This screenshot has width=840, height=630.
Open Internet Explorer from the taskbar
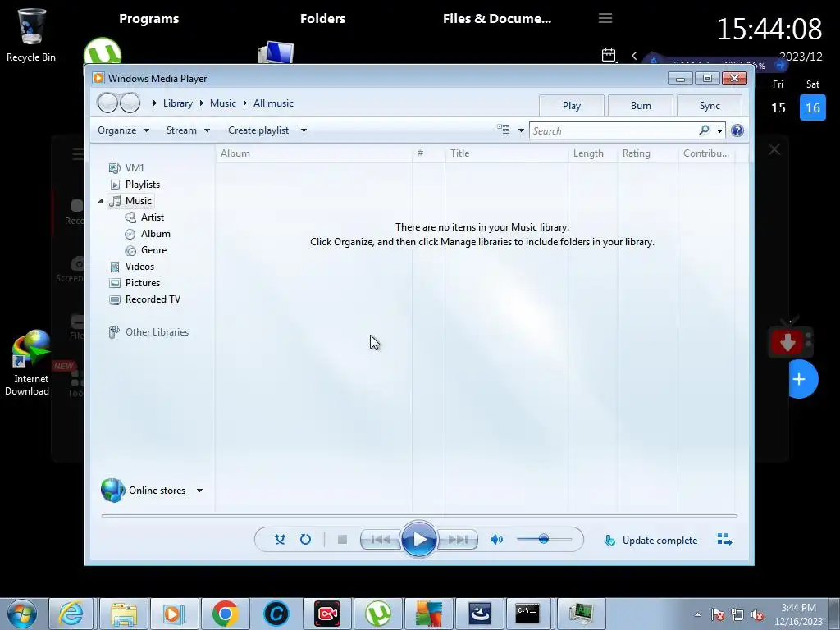[71, 614]
